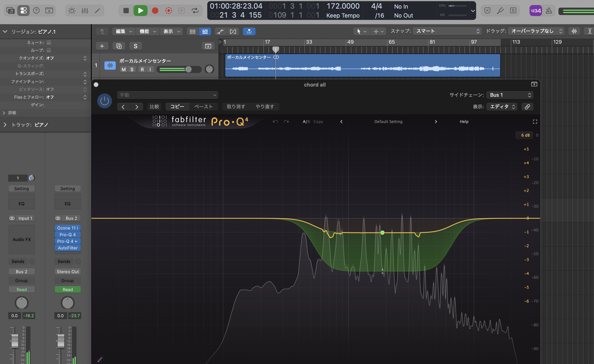Toggle the automation curve icon
The image size is (594, 364).
pos(220,32)
